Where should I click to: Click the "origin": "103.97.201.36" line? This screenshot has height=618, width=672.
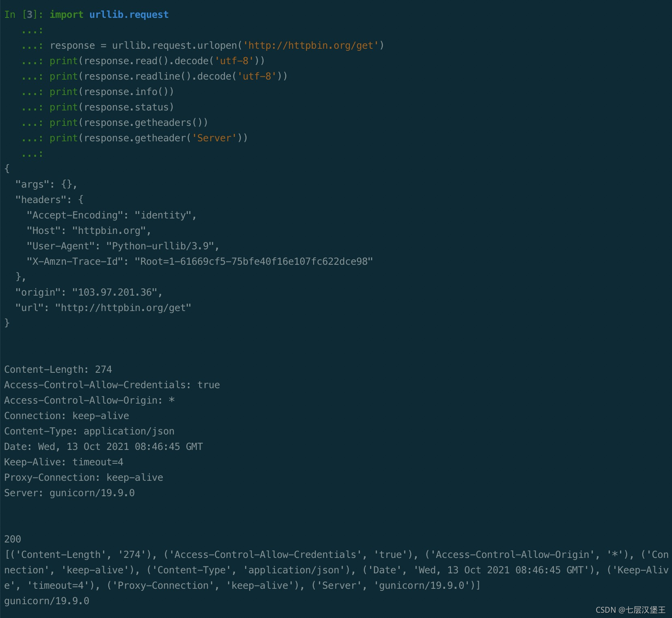coord(89,292)
